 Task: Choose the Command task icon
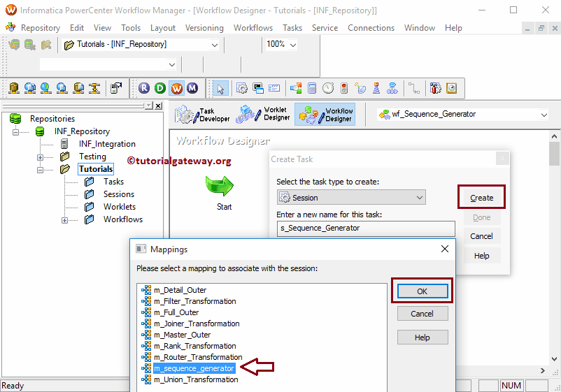(x=258, y=88)
